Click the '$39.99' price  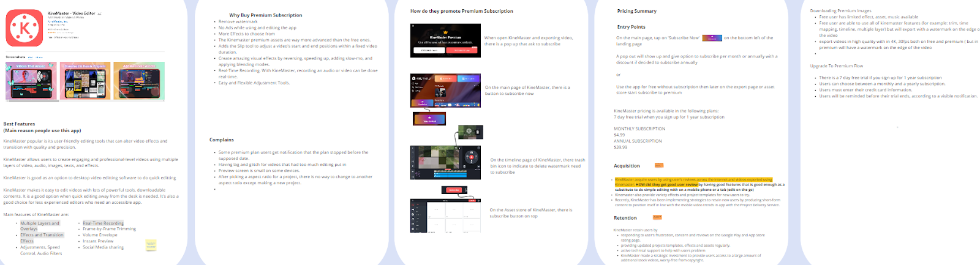pos(620,147)
